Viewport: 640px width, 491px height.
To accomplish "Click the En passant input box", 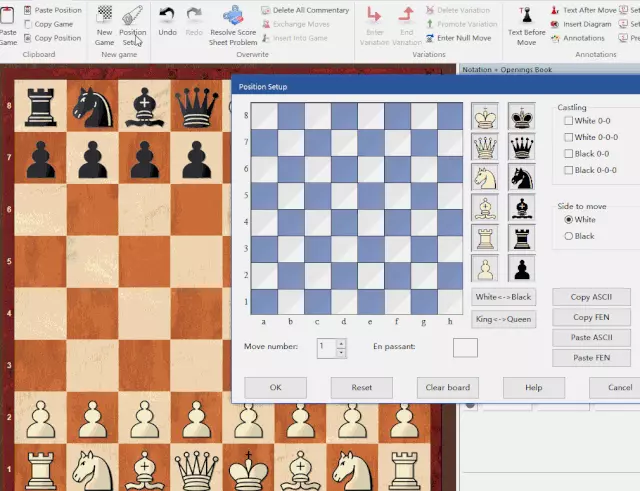I will coord(465,348).
